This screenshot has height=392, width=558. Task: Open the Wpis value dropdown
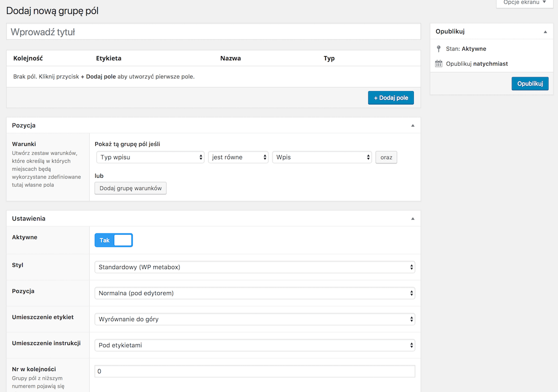[322, 157]
